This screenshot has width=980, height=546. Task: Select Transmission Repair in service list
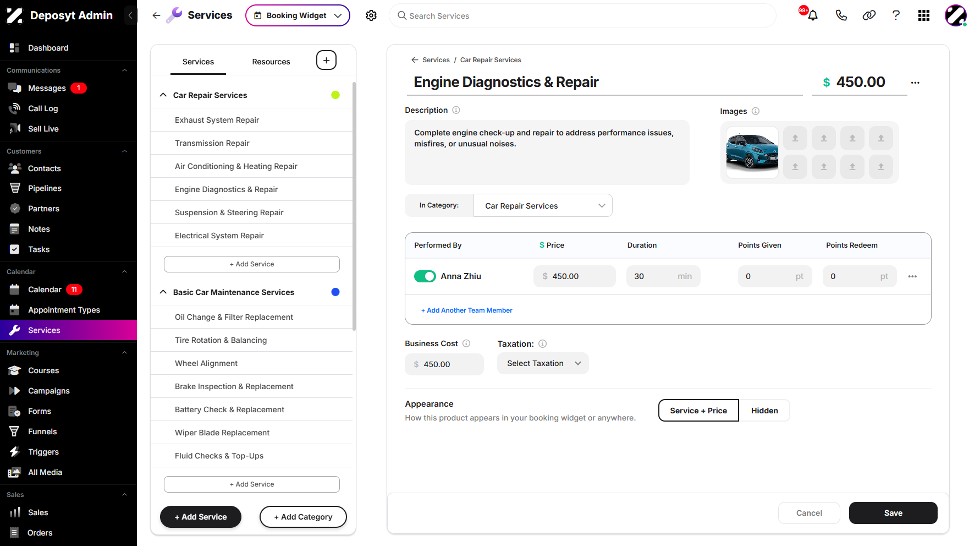click(x=251, y=143)
